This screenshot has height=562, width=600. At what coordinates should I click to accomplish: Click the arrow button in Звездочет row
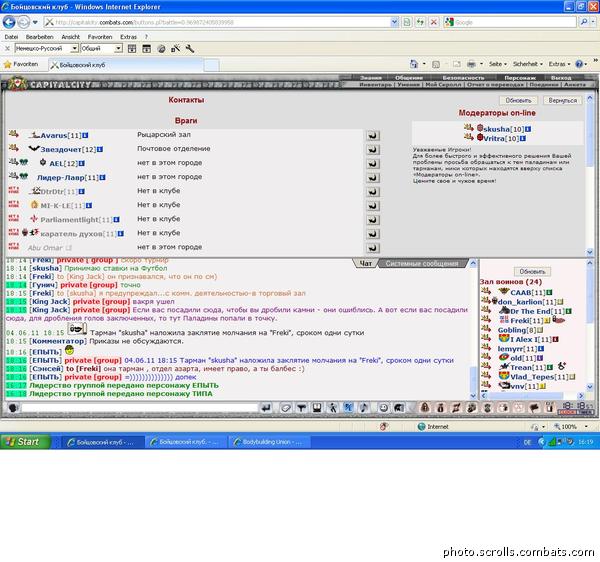tap(373, 150)
